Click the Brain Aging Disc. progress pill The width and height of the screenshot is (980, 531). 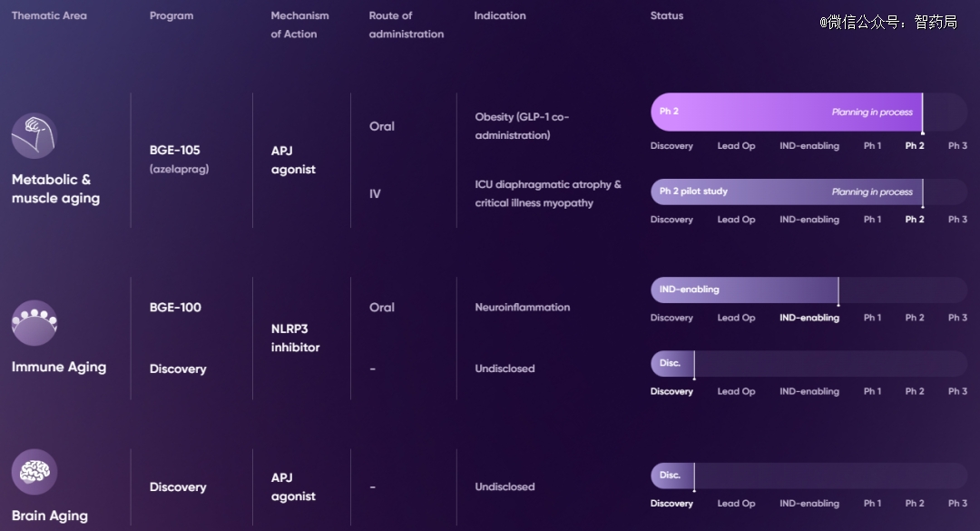[x=672, y=476]
